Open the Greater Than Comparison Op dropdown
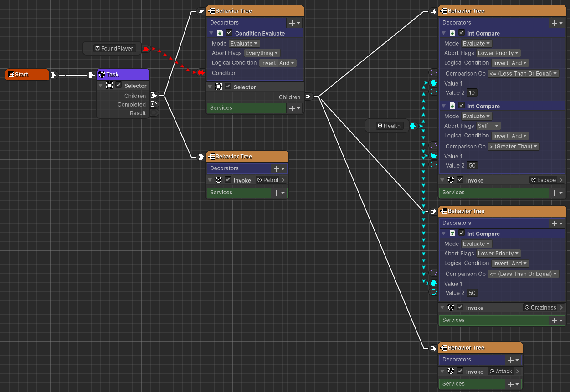This screenshot has width=570, height=392. tap(514, 147)
